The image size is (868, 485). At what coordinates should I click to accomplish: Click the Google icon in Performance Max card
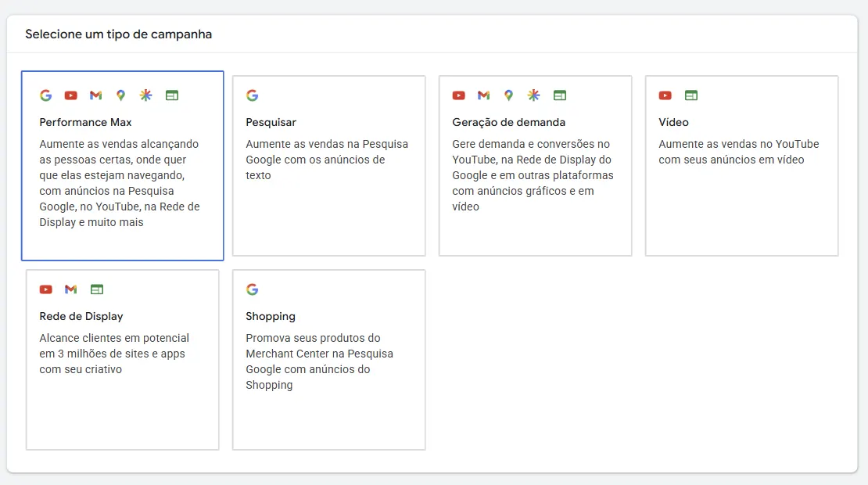(x=46, y=95)
